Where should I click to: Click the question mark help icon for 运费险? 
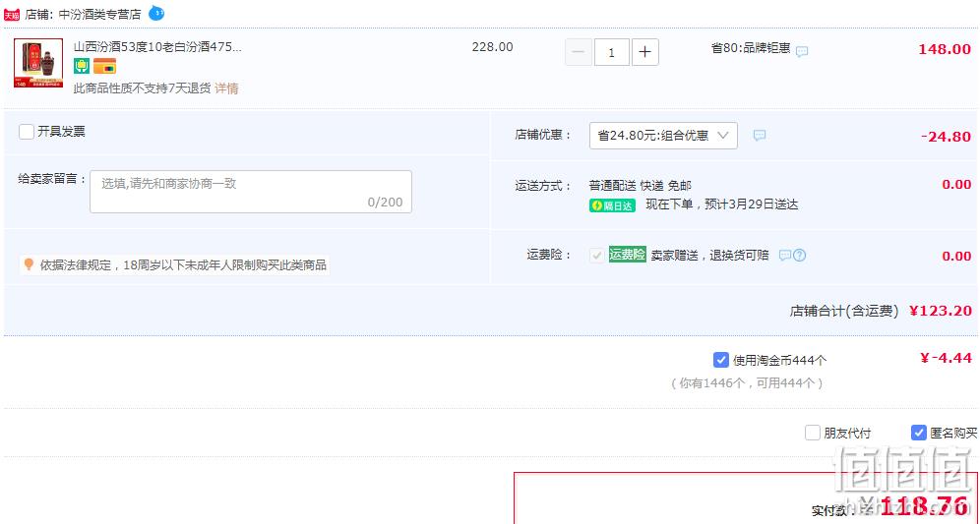pos(799,256)
